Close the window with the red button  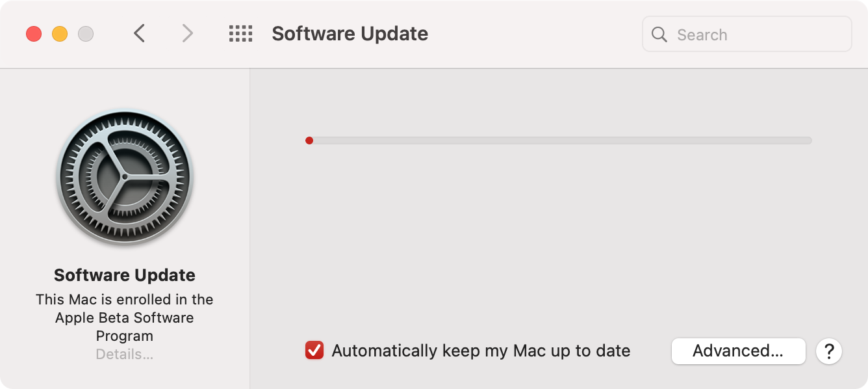click(34, 34)
